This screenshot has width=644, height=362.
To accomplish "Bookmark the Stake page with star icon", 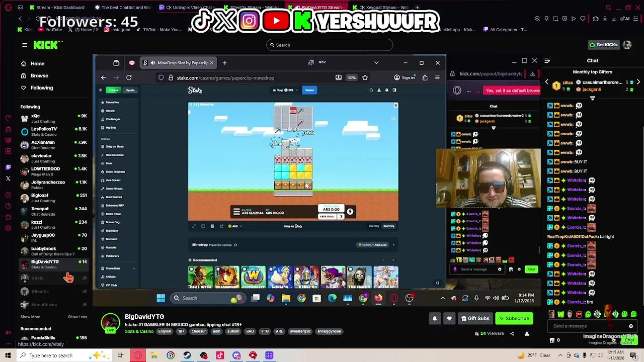I will click(x=365, y=78).
